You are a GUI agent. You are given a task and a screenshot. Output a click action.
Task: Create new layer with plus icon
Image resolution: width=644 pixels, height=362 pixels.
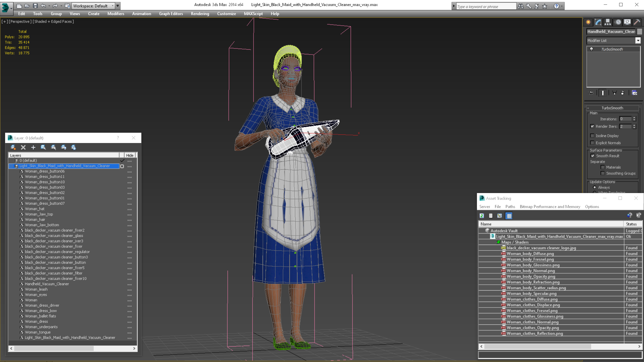[x=33, y=147]
